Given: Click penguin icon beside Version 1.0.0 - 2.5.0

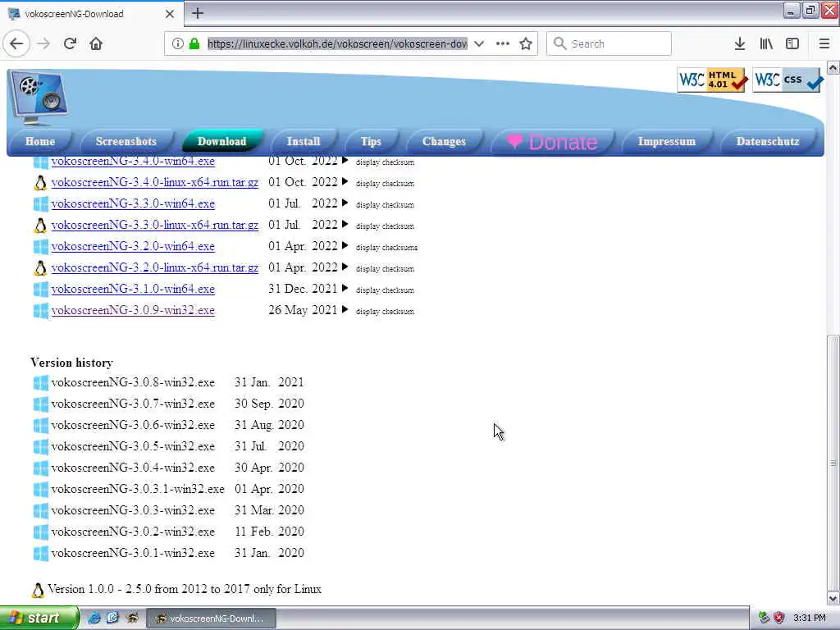Looking at the screenshot, I should click(38, 591).
